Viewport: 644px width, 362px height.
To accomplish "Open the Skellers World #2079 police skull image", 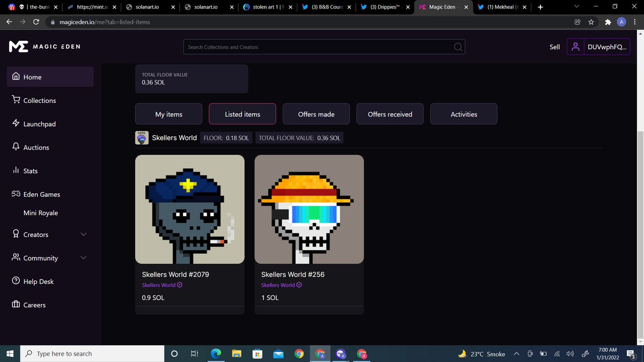I will (189, 209).
